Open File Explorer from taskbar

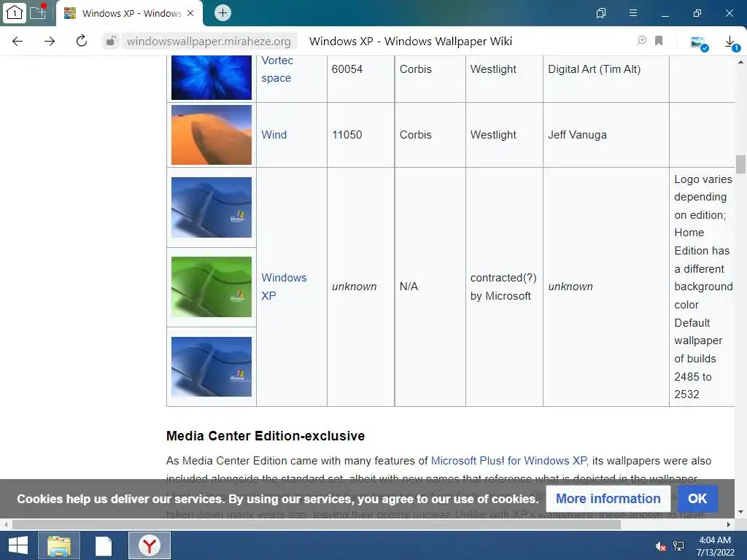click(x=59, y=545)
